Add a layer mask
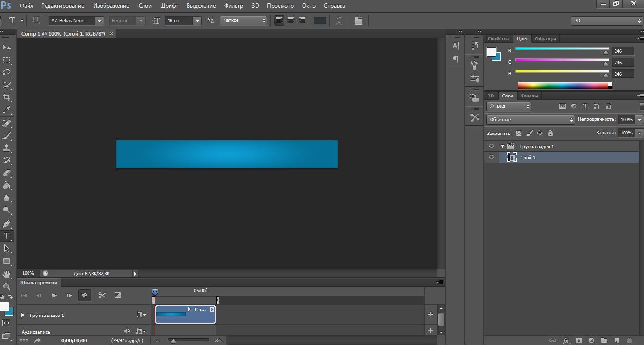644x345 pixels. tap(579, 340)
